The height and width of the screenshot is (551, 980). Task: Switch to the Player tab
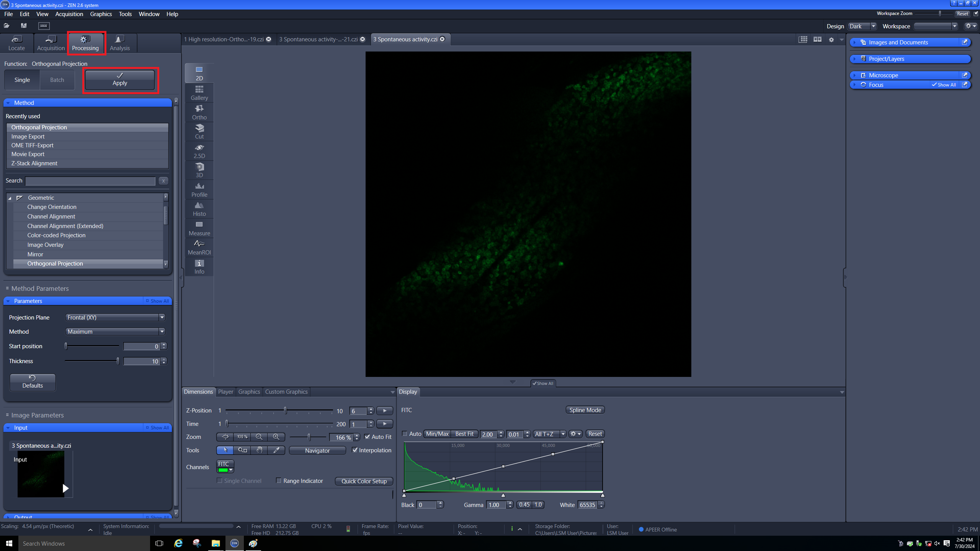(225, 391)
